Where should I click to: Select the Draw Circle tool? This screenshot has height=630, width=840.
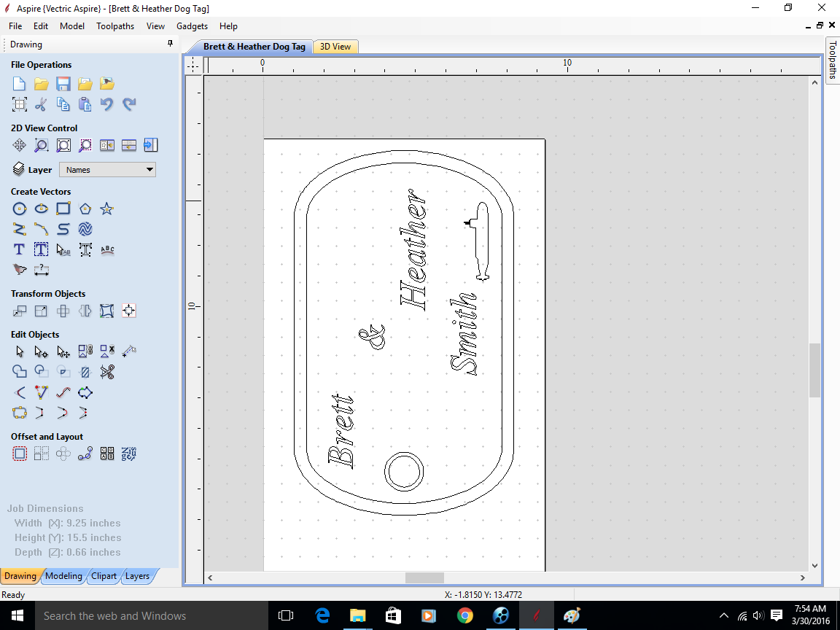19,209
